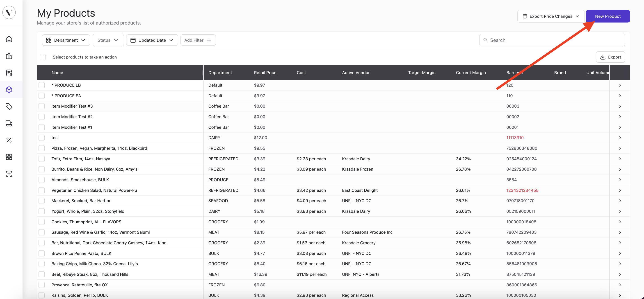Check the Item Modifier Test #3 checkbox
Screen dimensions: 644x299
[x=42, y=106]
